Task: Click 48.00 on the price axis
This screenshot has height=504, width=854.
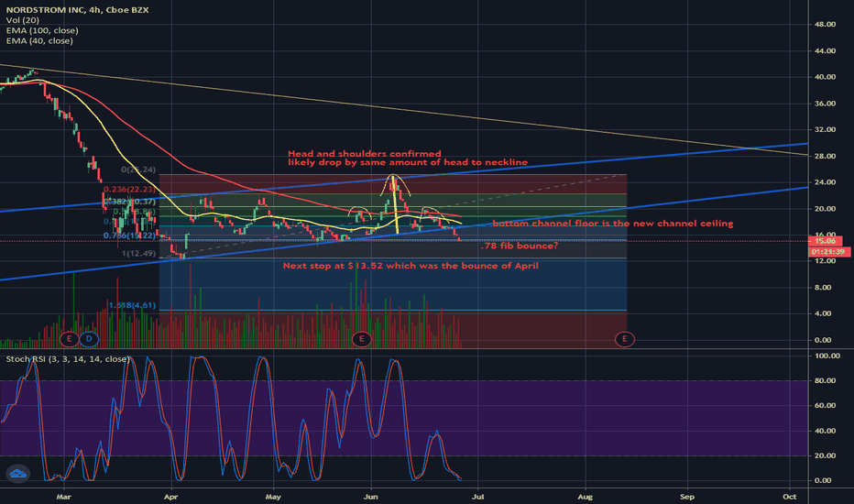Action: 825,25
